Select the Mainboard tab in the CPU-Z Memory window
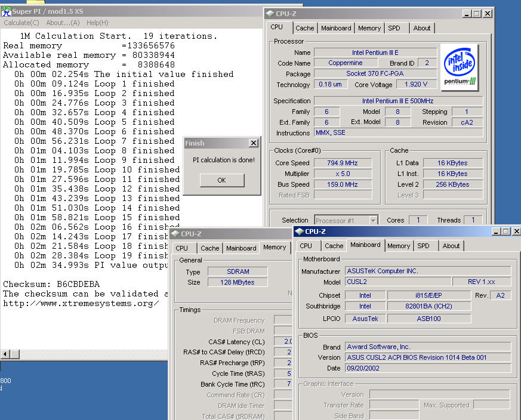 tap(241, 248)
